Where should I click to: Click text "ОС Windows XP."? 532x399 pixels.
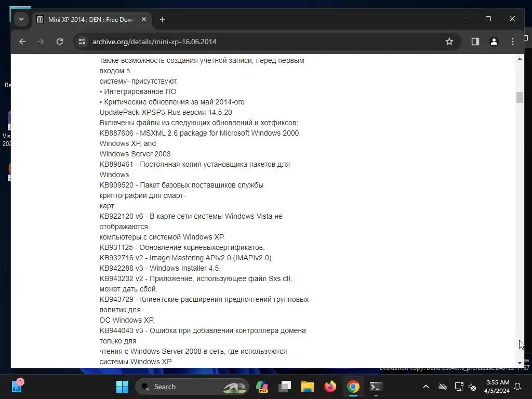(127, 320)
